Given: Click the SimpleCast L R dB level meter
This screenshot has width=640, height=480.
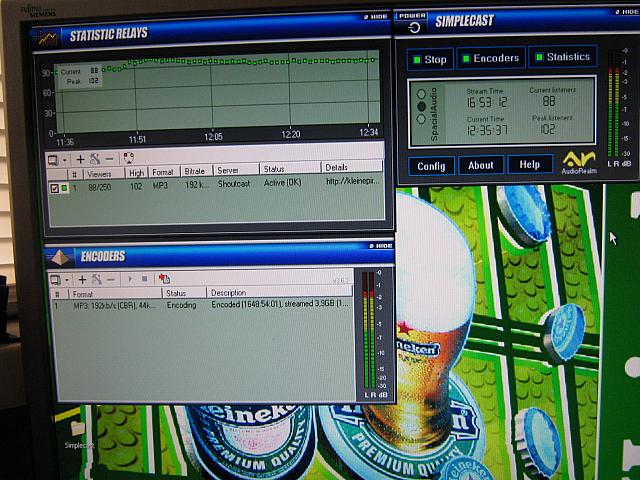Looking at the screenshot, I should (617, 107).
